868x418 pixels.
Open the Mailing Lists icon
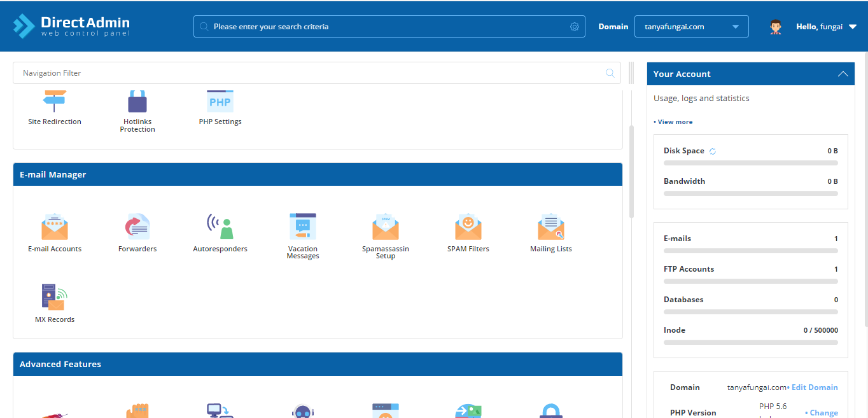pyautogui.click(x=550, y=232)
